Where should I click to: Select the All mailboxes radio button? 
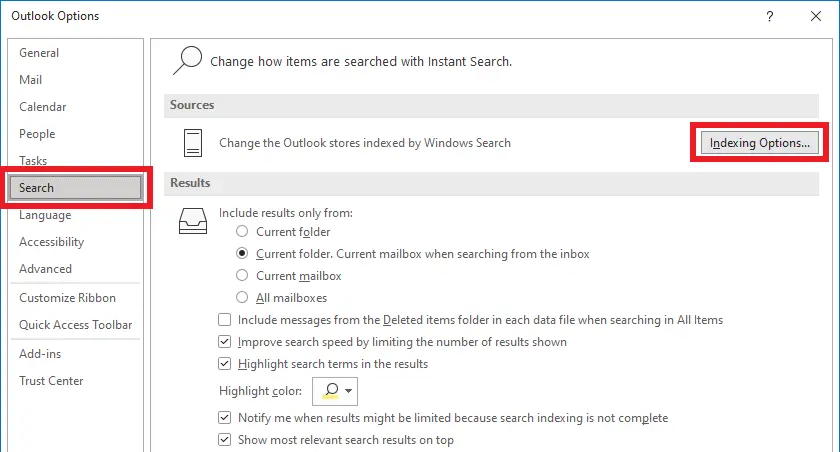click(242, 298)
